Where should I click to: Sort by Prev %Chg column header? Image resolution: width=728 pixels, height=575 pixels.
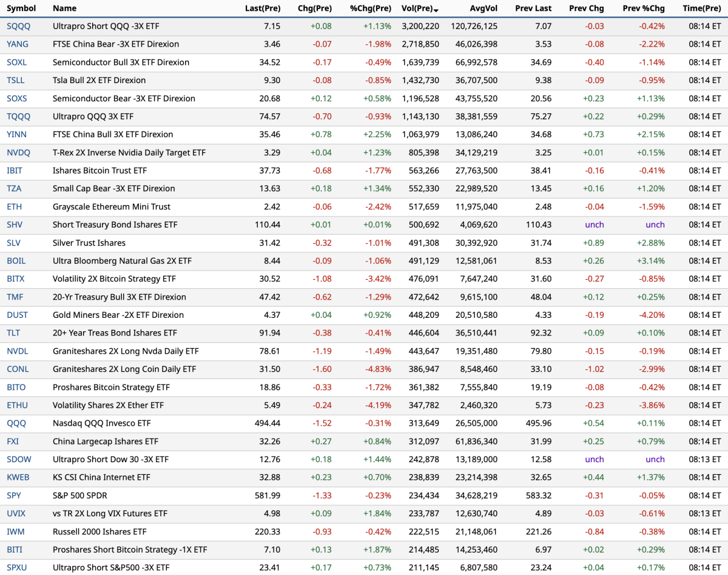click(x=643, y=8)
